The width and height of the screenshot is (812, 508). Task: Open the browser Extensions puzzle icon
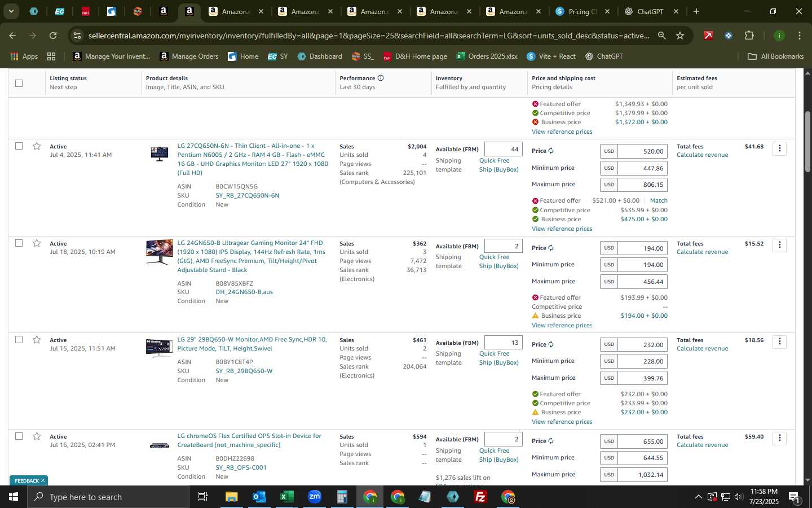pyautogui.click(x=749, y=36)
